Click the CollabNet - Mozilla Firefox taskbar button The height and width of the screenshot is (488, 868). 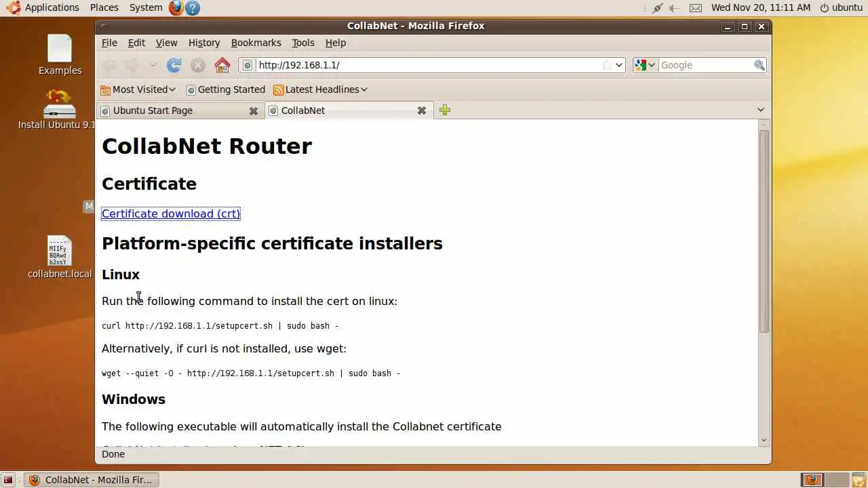click(91, 480)
